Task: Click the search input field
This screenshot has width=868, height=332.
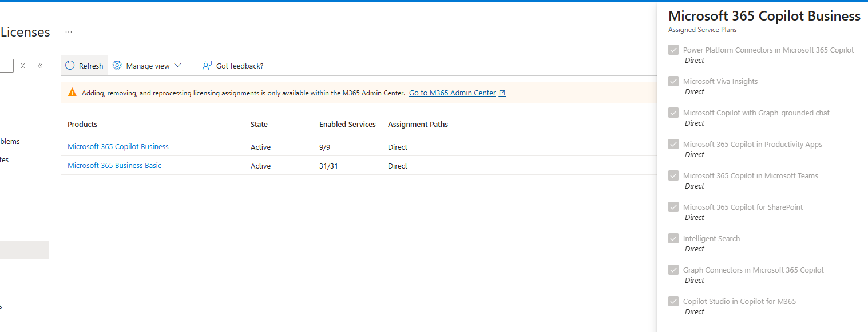Action: [x=6, y=66]
